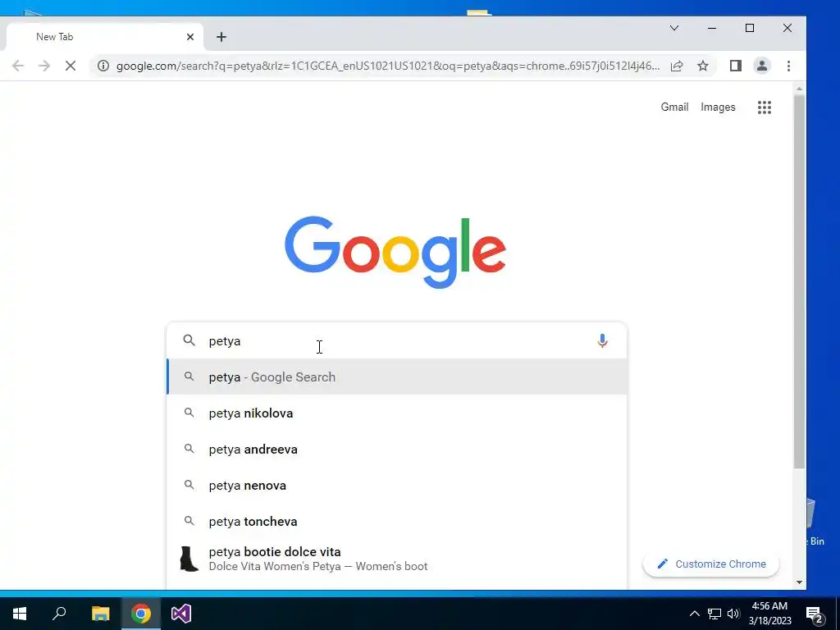Open the Chrome three-dot menu
Screen dimensions: 840x630
point(788,66)
